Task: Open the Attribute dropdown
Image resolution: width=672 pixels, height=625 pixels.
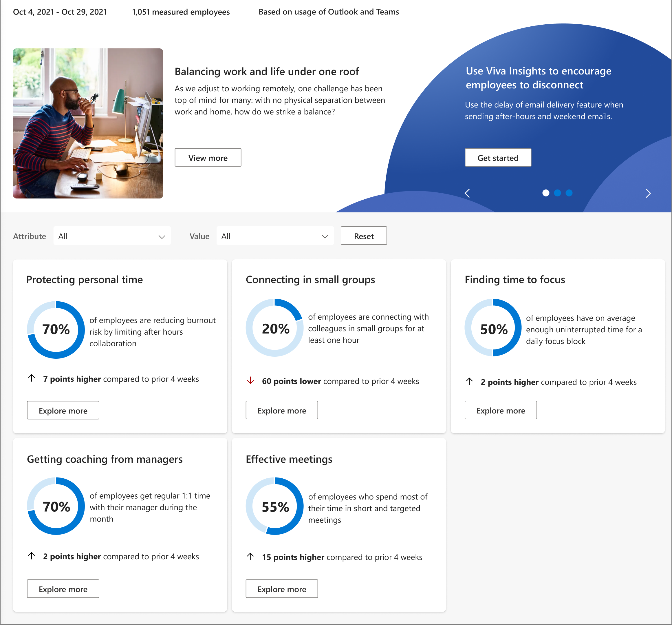Action: 112,236
